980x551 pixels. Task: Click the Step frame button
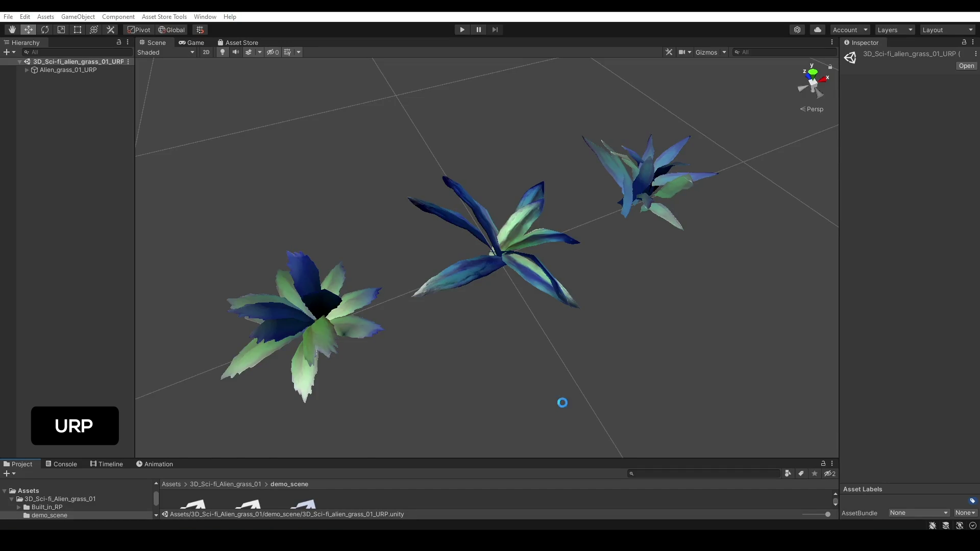495,30
